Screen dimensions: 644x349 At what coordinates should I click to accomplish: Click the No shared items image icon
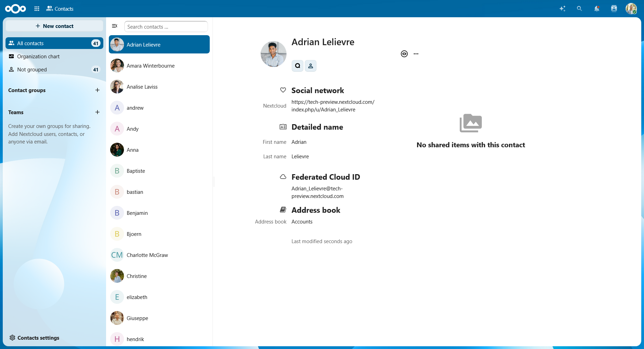471,123
